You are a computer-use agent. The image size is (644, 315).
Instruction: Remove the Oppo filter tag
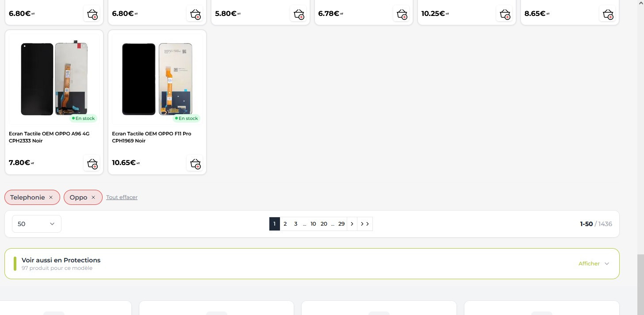click(93, 197)
